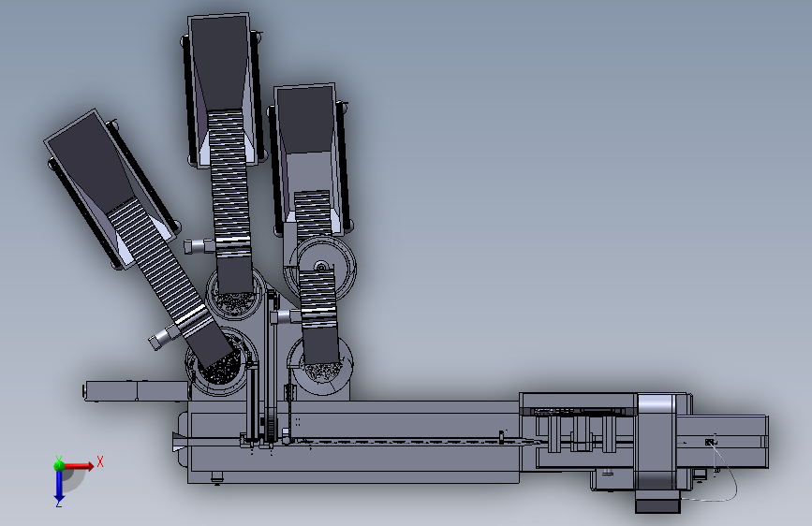Select the rectangular tube protruding left of base
812x526 pixels.
coord(136,391)
